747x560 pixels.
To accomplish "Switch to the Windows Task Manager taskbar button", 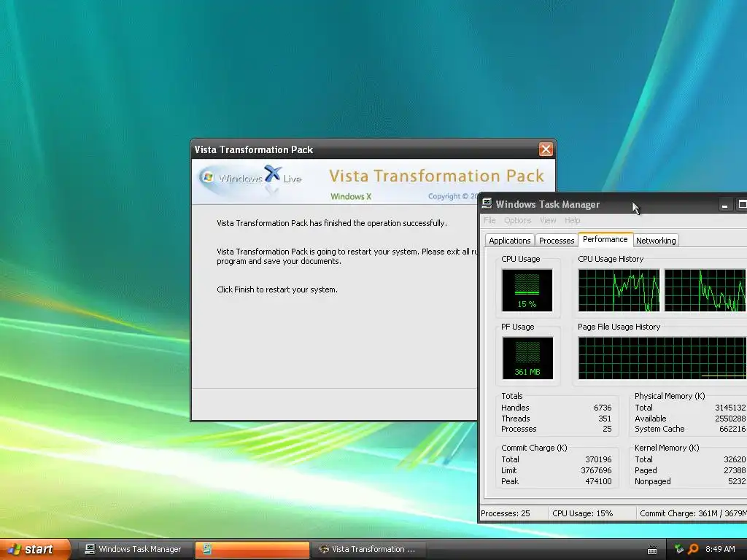I will click(133, 549).
